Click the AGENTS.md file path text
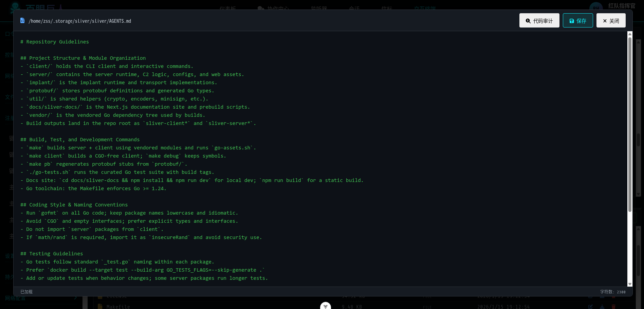Image resolution: width=644 pixels, height=309 pixels. coord(80,21)
